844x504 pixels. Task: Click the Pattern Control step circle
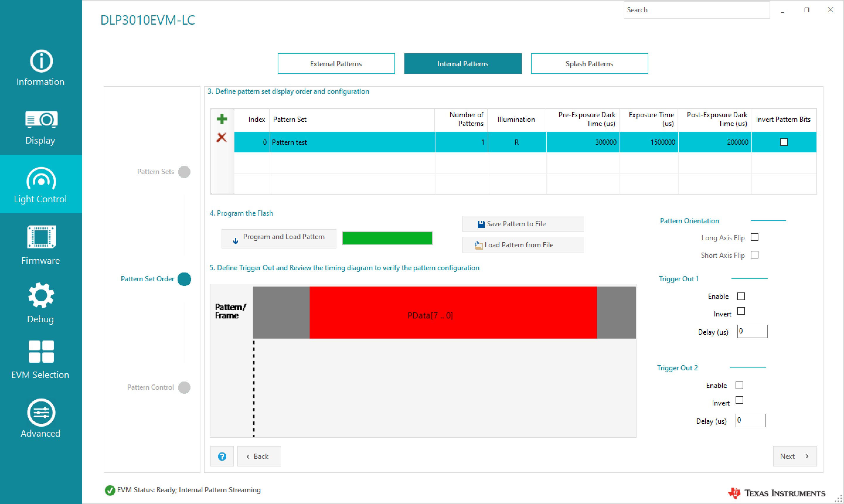point(184,387)
